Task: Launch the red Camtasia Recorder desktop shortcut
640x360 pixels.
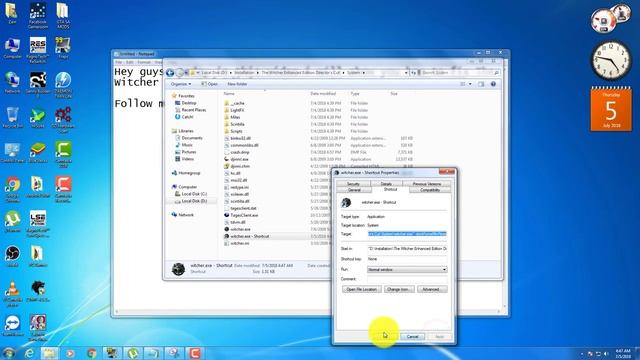Action: (x=63, y=189)
